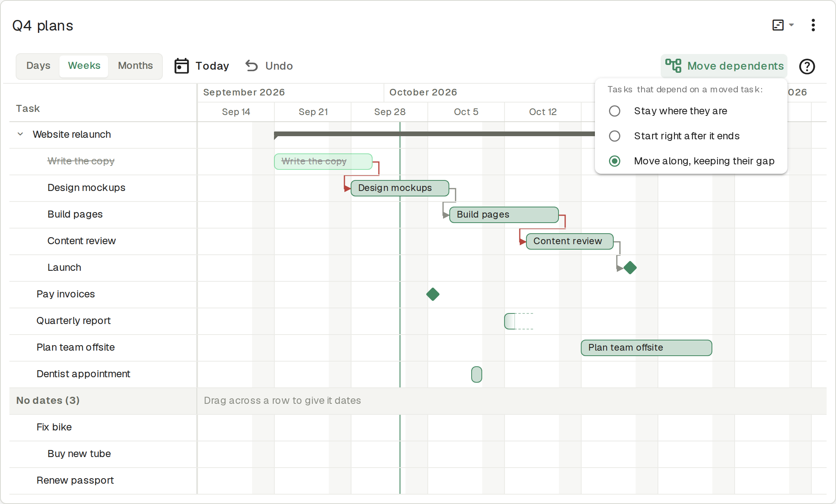
Task: Click the 'Renew passport' task
Action: 75,481
